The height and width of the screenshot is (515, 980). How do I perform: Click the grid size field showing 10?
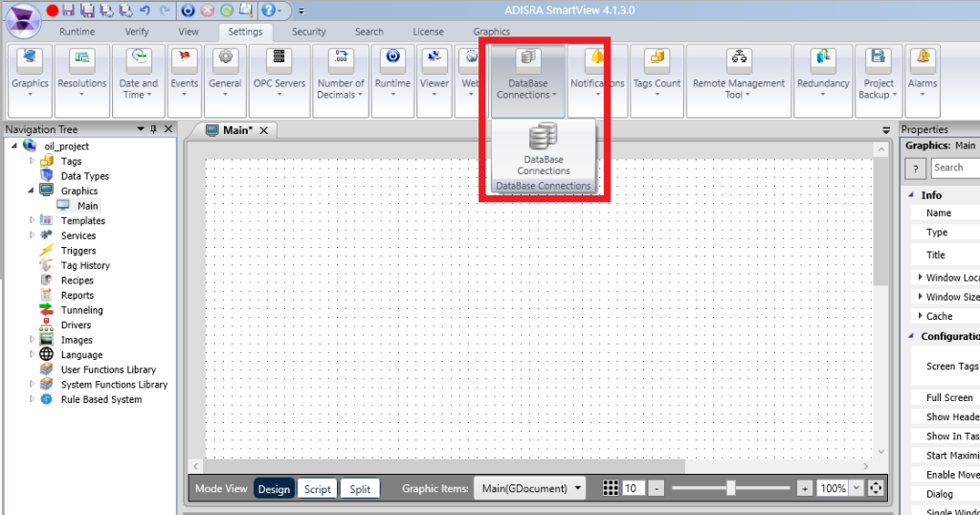634,488
